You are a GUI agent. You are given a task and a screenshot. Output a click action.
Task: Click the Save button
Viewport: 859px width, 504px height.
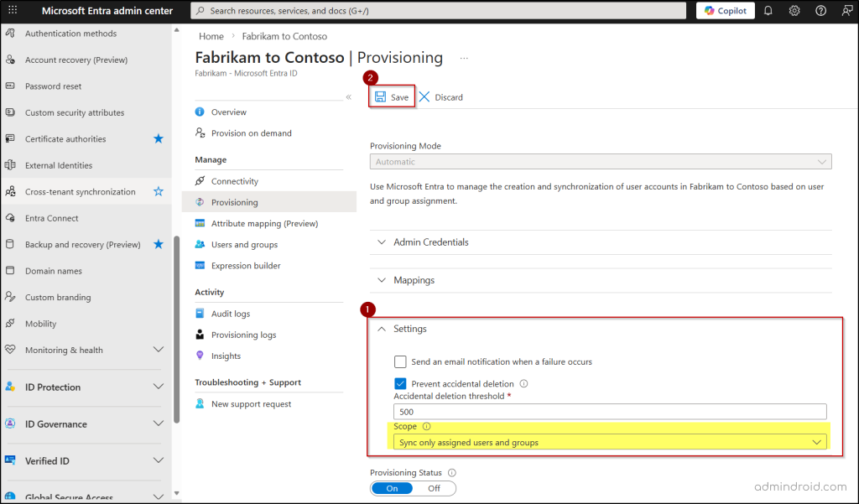click(x=391, y=96)
